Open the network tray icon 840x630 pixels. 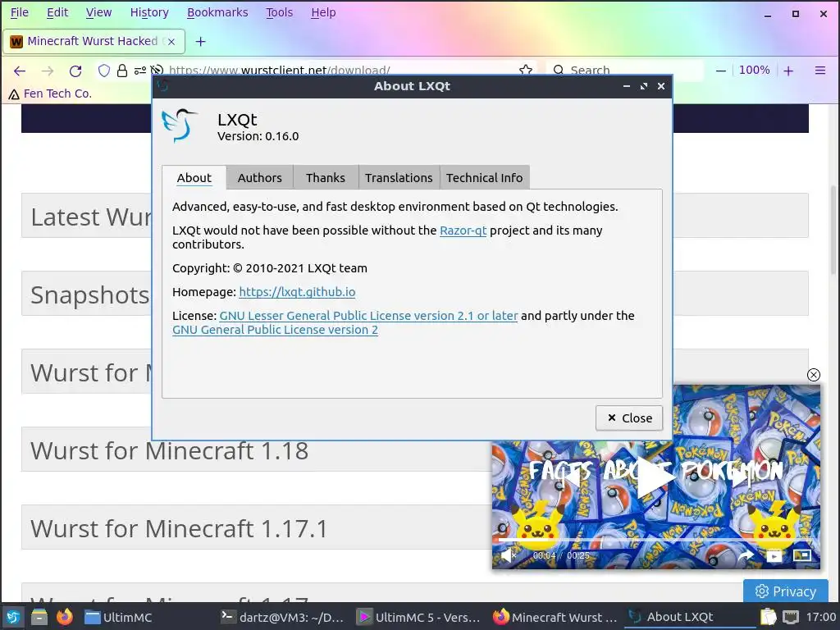tap(791, 617)
